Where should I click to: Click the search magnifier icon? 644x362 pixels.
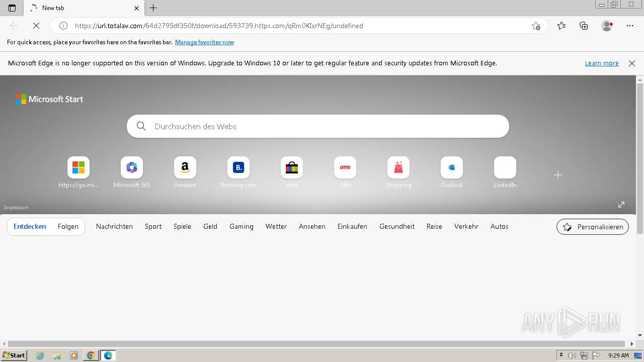pos(141,126)
